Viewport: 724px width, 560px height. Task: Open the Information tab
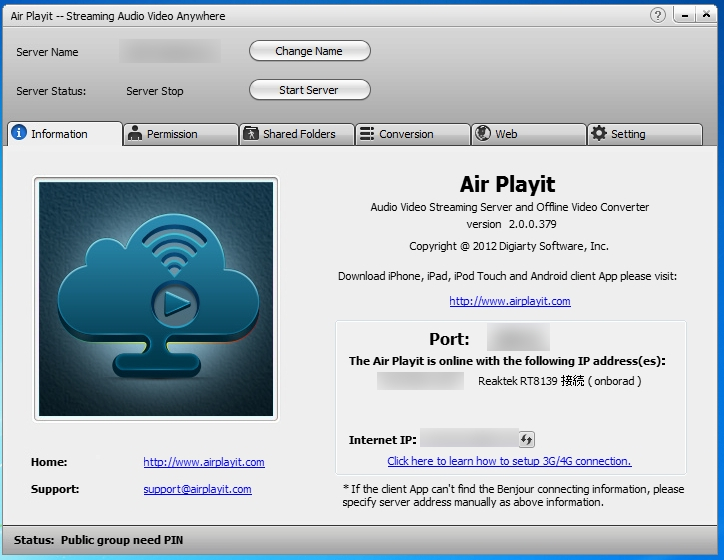click(65, 134)
